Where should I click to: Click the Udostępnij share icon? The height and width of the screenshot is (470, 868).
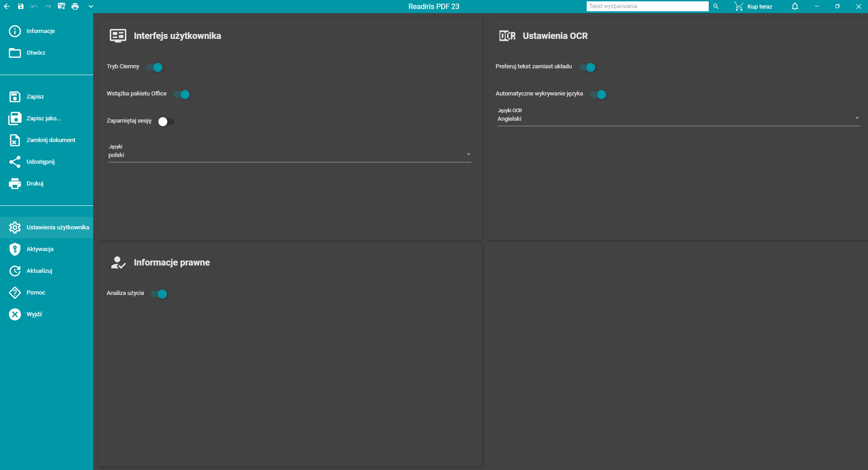(x=15, y=162)
